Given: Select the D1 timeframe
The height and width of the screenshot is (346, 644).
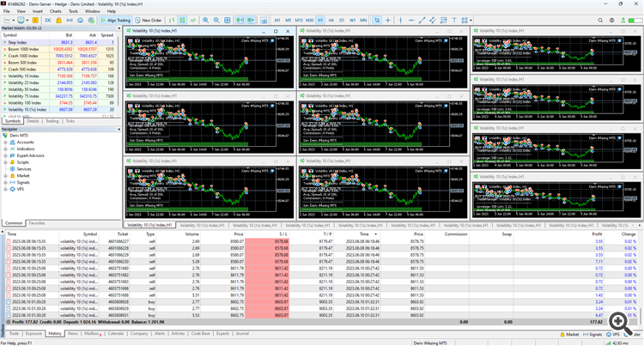Looking at the screenshot, I should click(x=342, y=20).
